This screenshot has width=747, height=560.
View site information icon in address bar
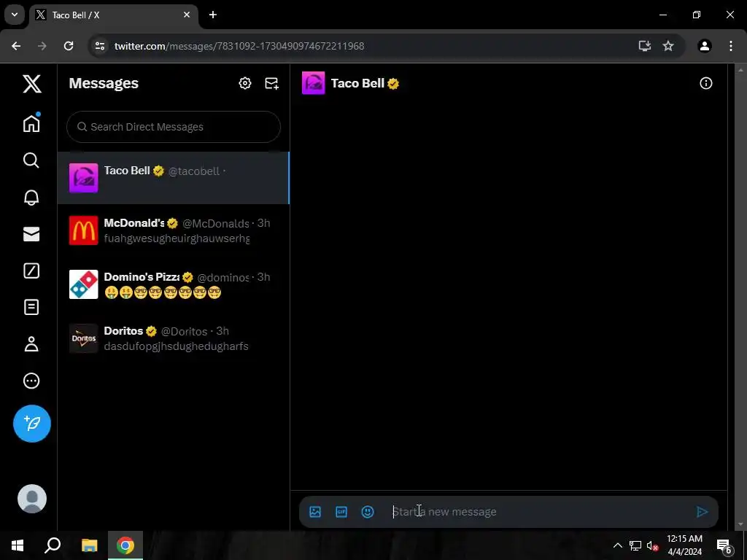99,46
